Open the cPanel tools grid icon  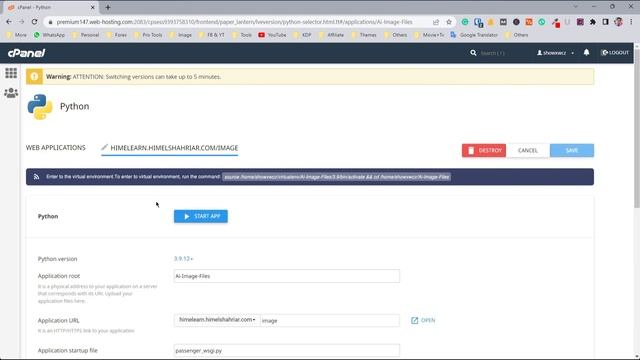[x=11, y=73]
